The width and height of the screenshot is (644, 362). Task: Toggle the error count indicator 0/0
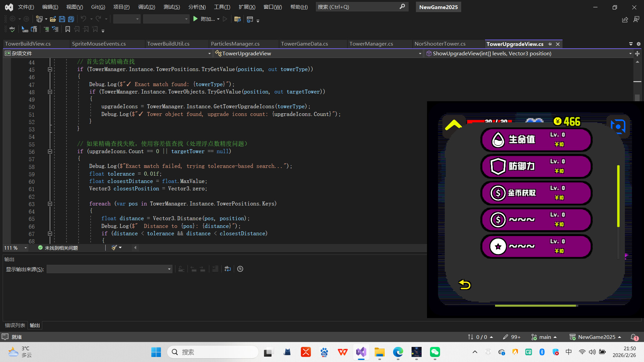[480, 337]
